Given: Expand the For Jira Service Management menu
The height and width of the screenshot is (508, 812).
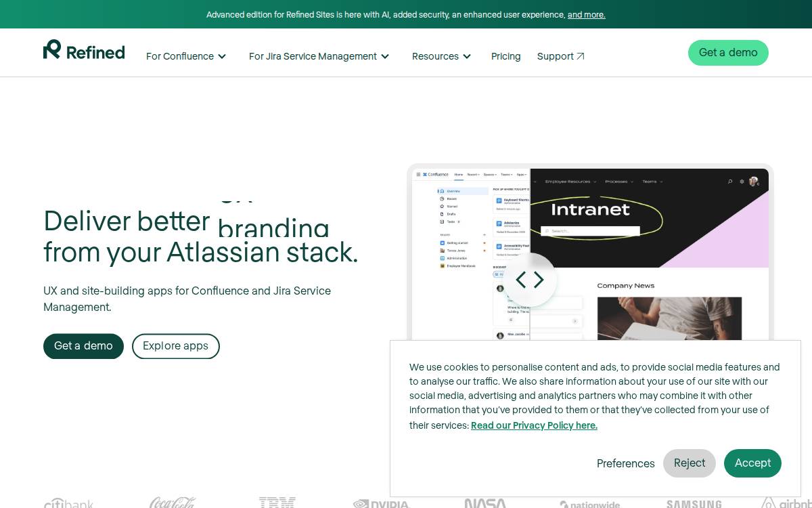Looking at the screenshot, I should click(319, 56).
